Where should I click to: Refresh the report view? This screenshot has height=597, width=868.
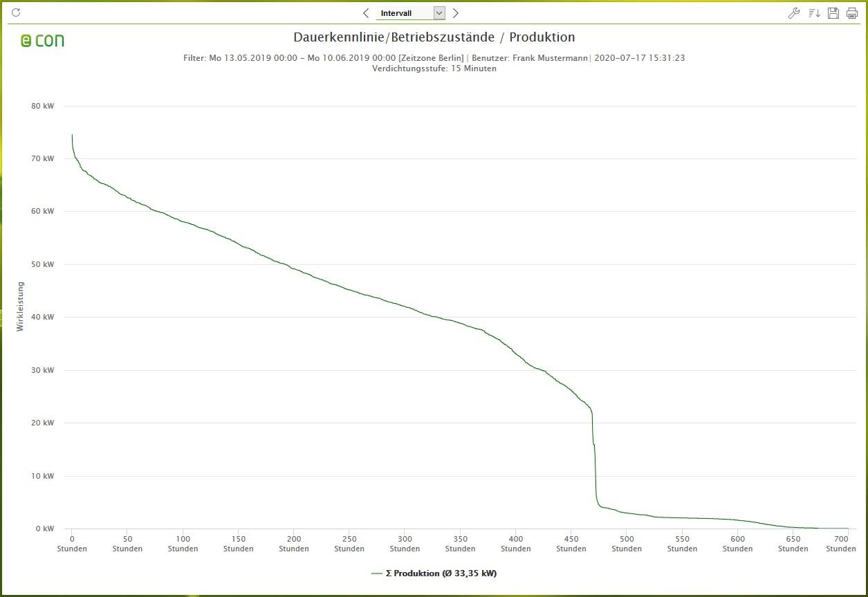tap(15, 12)
